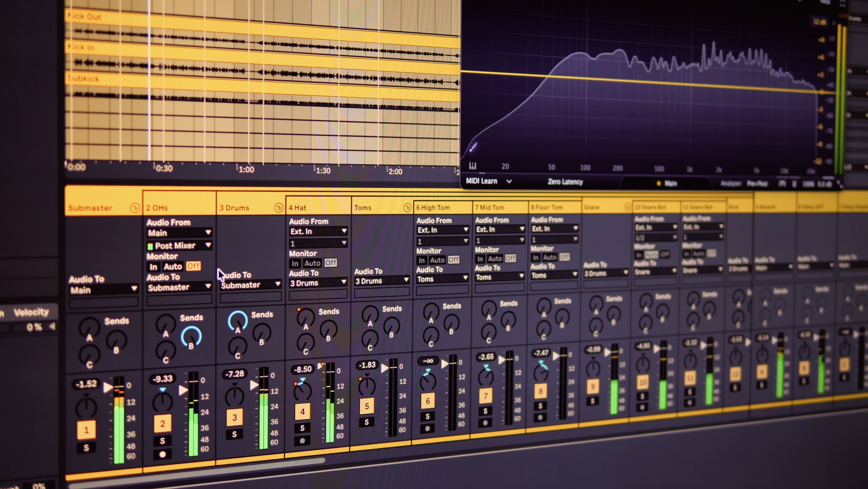
Task: Solo the Snare track
Action: click(x=593, y=400)
